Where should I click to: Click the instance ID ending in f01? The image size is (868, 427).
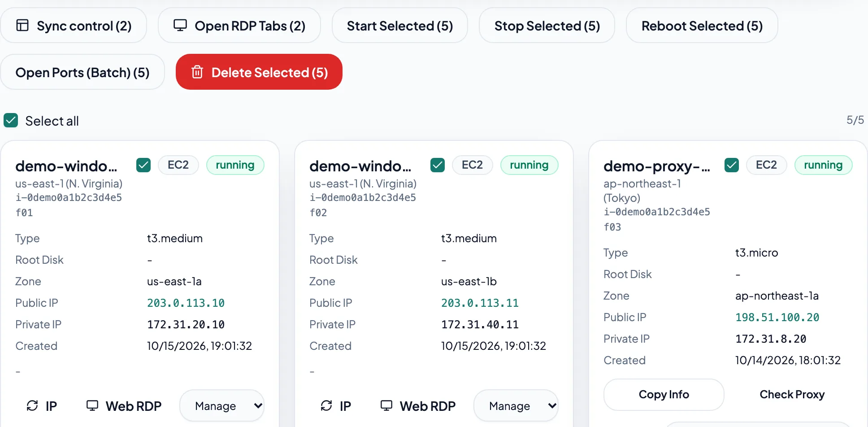[x=69, y=205]
